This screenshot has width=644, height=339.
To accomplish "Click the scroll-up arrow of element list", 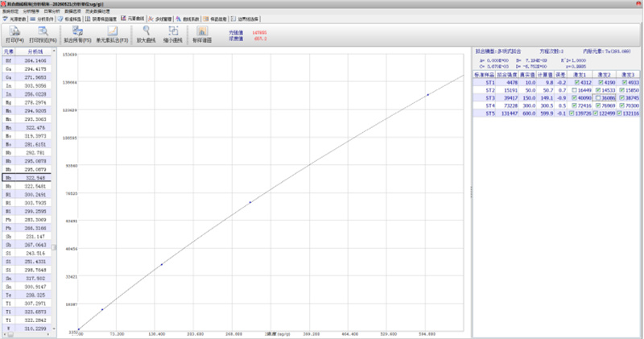I will (x=54, y=51).
